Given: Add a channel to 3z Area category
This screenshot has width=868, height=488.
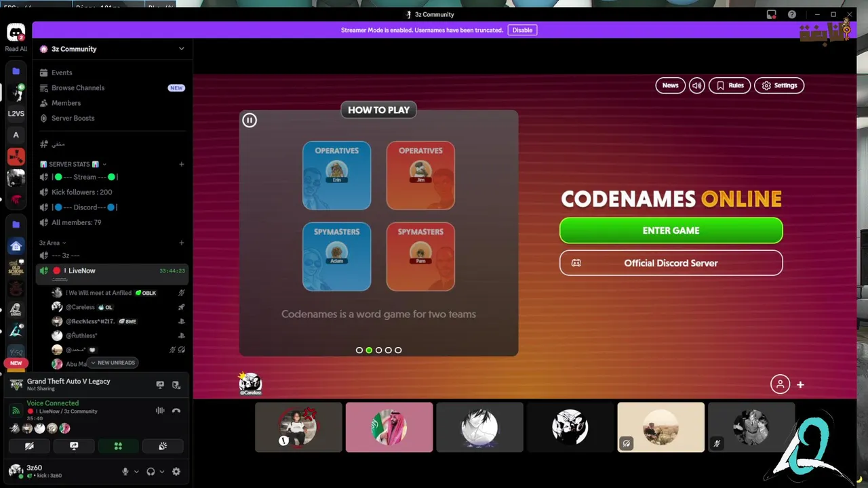Looking at the screenshot, I should tap(181, 243).
